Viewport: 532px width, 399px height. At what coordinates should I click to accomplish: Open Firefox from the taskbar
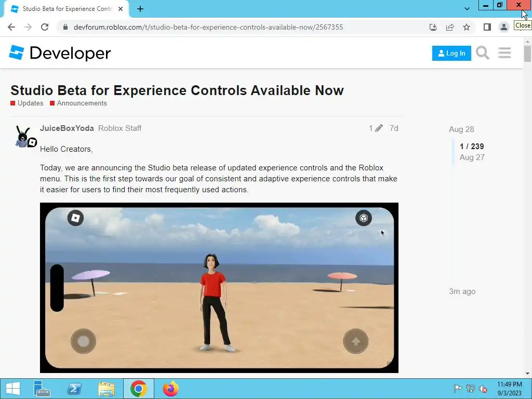point(170,389)
